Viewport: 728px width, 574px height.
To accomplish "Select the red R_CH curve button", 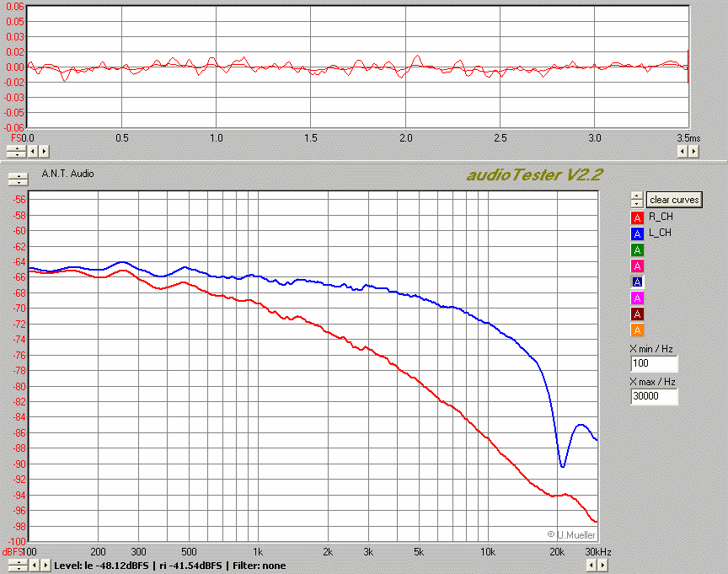I will pos(637,217).
